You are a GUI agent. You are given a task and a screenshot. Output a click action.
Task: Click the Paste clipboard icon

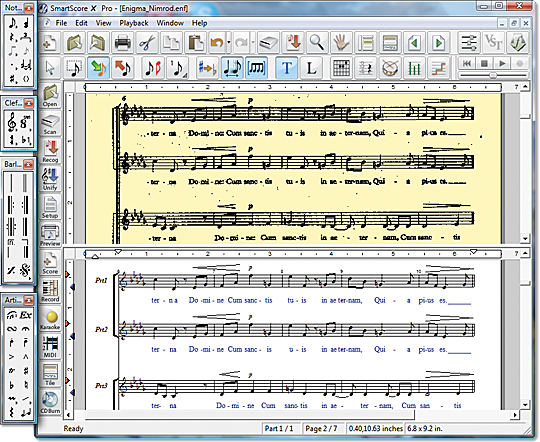tap(195, 43)
